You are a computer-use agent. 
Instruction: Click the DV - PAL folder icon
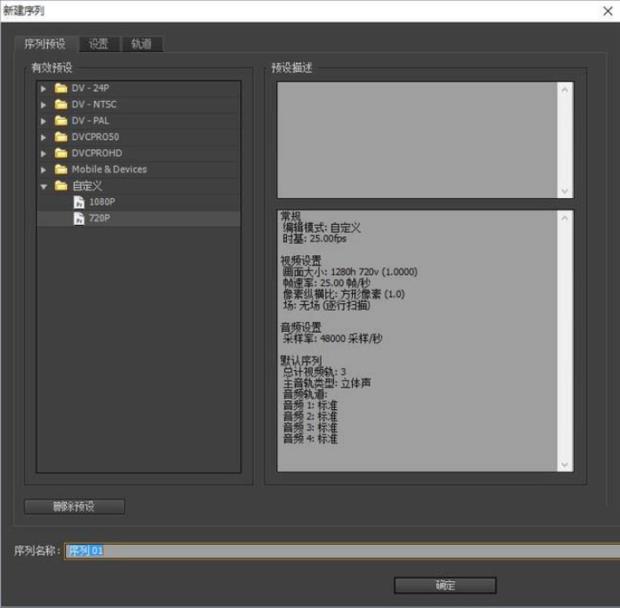tap(61, 120)
